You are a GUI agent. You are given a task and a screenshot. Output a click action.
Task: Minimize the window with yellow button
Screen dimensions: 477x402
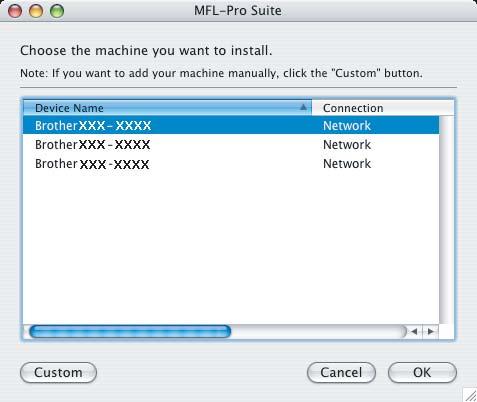tap(36, 11)
